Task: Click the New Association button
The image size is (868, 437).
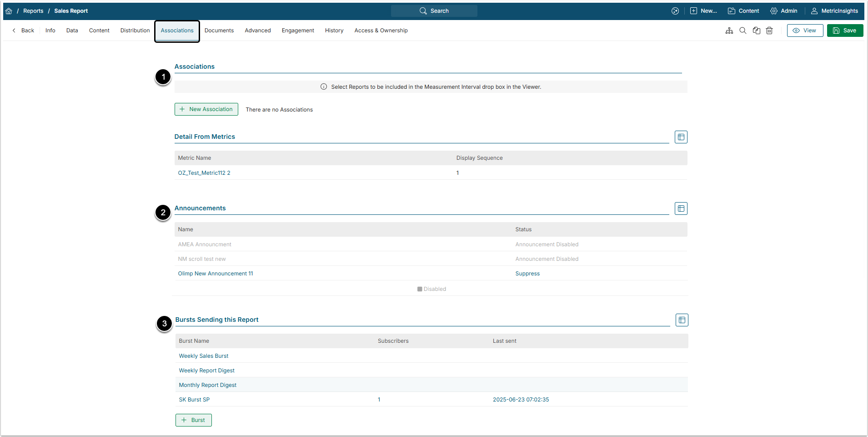Action: tap(206, 109)
